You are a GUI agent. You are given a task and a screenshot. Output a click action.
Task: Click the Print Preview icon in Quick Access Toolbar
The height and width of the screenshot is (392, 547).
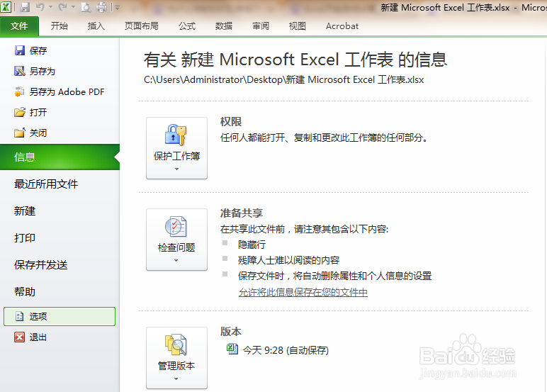click(x=86, y=7)
